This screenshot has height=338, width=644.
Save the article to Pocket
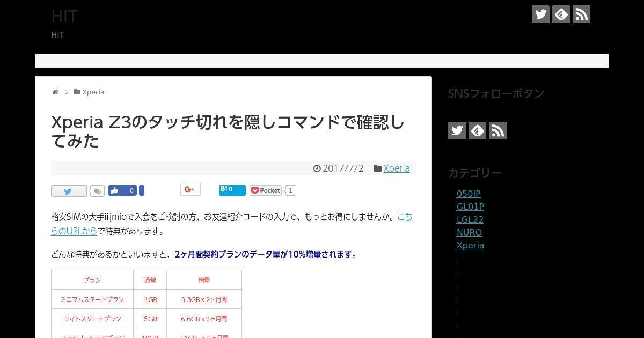coord(266,190)
